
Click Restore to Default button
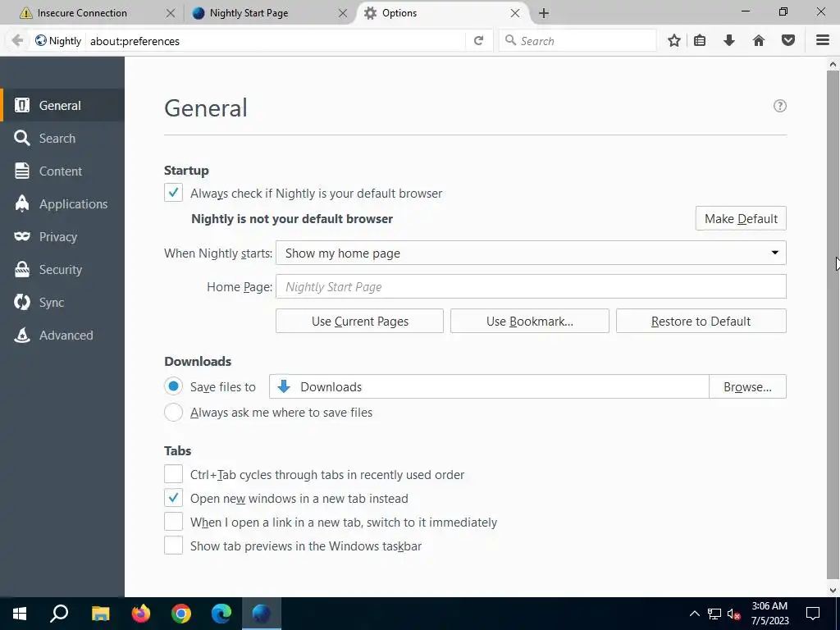[701, 321]
